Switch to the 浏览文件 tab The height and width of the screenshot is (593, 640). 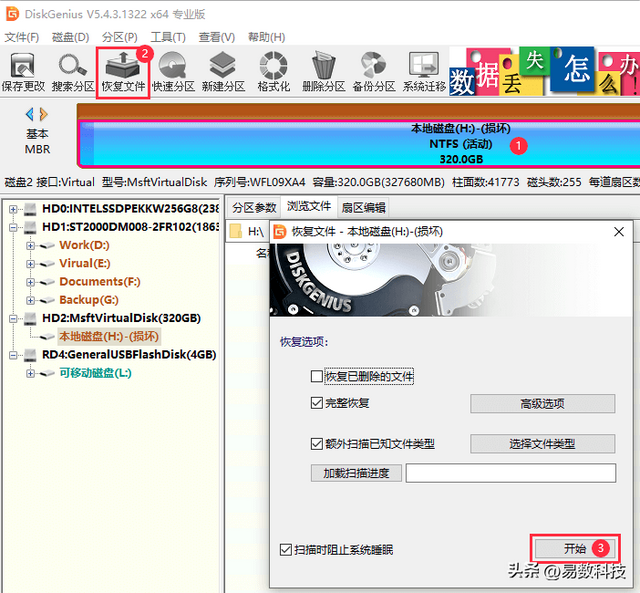coord(309,207)
